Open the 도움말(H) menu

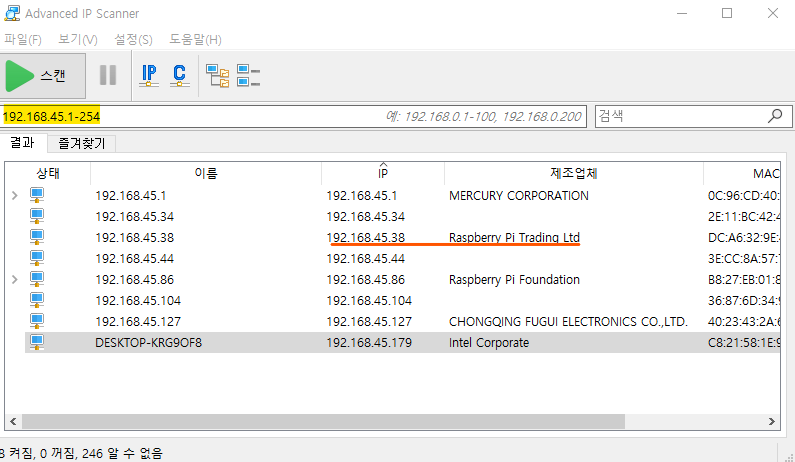click(x=195, y=40)
